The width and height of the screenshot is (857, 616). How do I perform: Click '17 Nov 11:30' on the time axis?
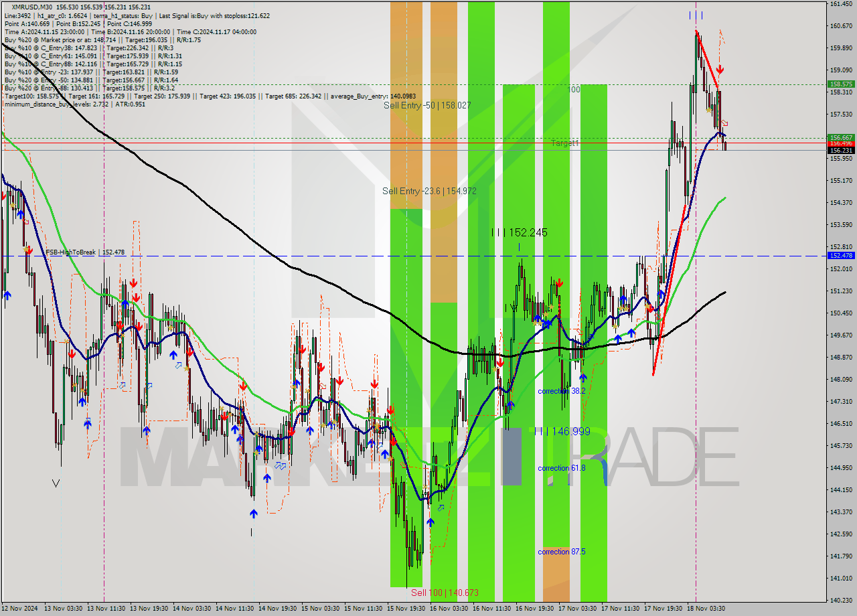click(x=621, y=609)
